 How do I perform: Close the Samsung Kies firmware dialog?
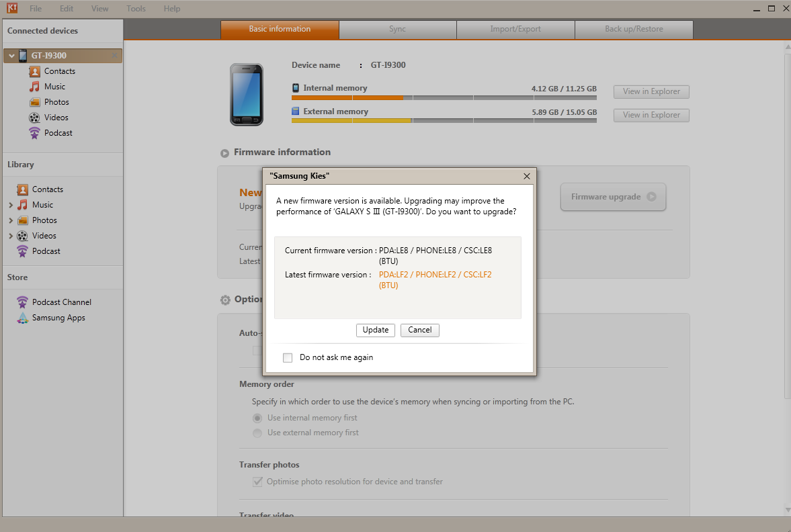pyautogui.click(x=527, y=176)
